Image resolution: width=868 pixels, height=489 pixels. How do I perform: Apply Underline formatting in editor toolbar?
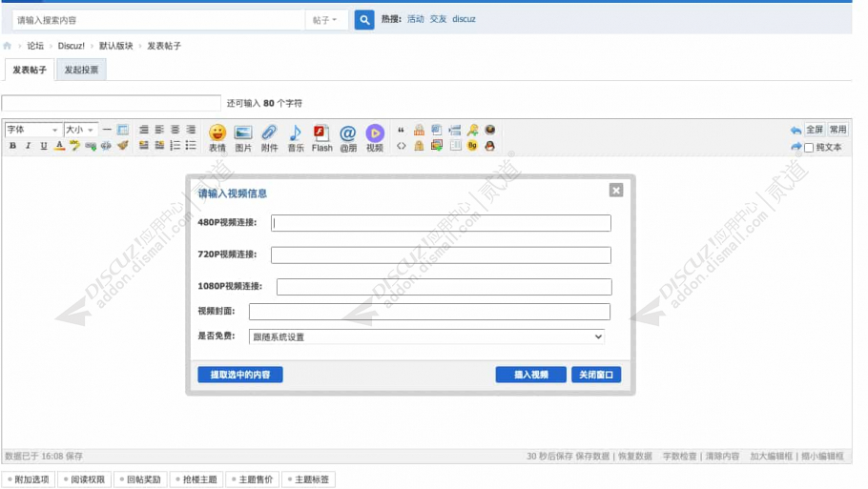(43, 146)
